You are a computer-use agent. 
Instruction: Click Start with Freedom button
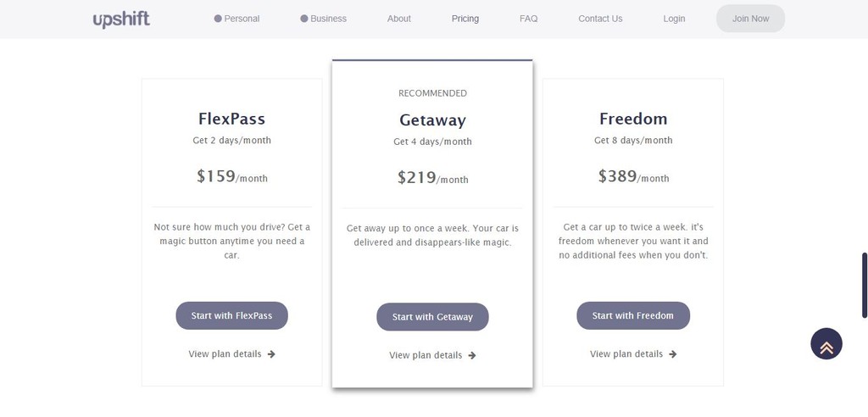click(x=632, y=315)
